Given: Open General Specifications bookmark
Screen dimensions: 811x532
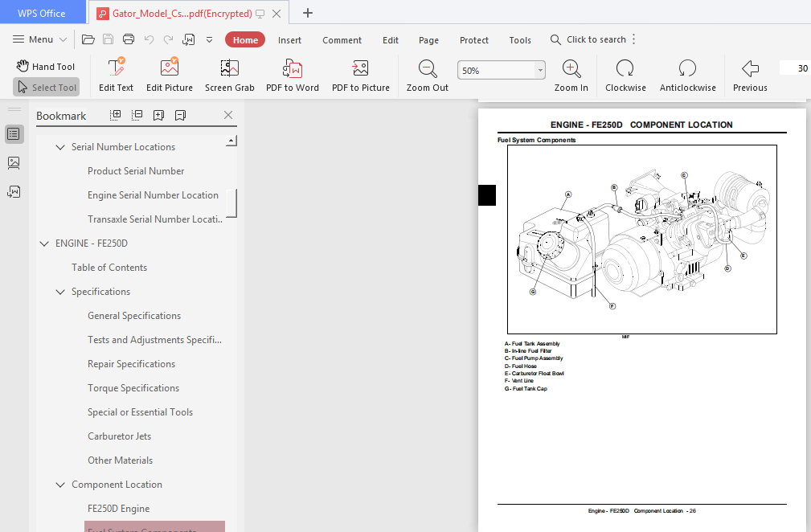Looking at the screenshot, I should [134, 315].
